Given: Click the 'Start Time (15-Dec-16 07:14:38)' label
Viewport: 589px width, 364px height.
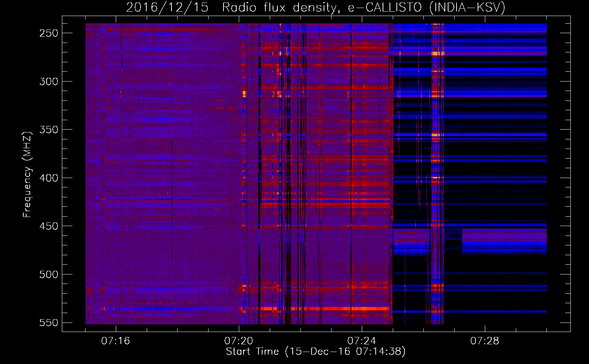Looking at the screenshot, I should 316,352.
